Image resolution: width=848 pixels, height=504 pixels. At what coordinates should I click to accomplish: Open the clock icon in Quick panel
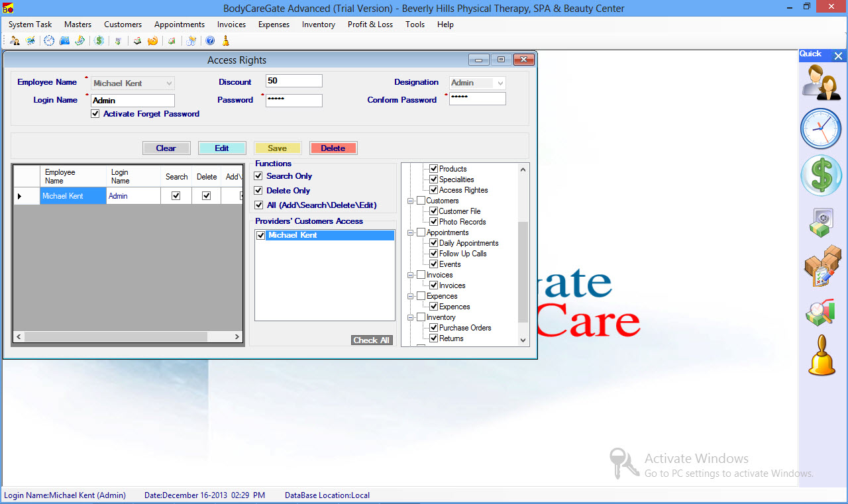pos(821,128)
